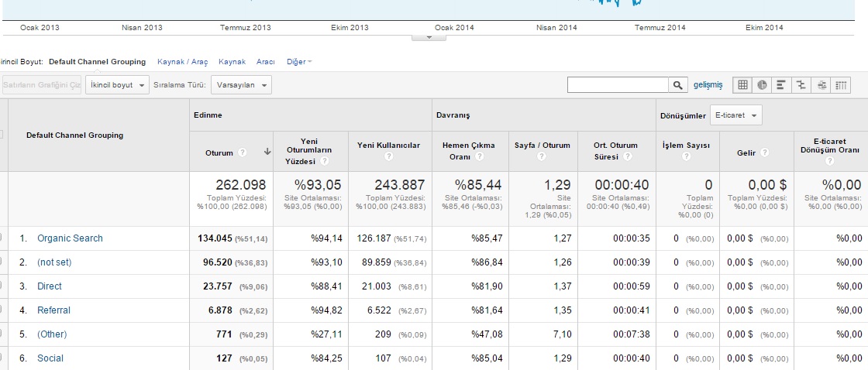This screenshot has width=868, height=370.
Task: Switch to the data table view icon
Action: coord(742,84)
